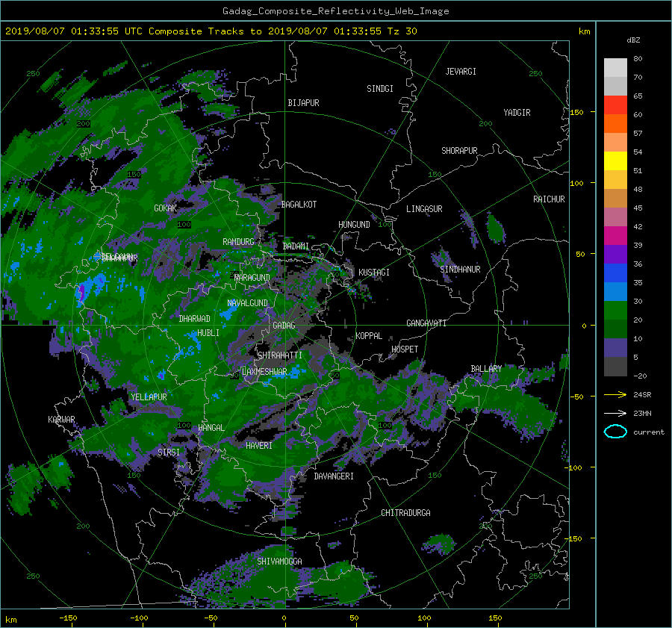
Task: Click the SHIVAMOGGA city label
Action: tap(279, 562)
